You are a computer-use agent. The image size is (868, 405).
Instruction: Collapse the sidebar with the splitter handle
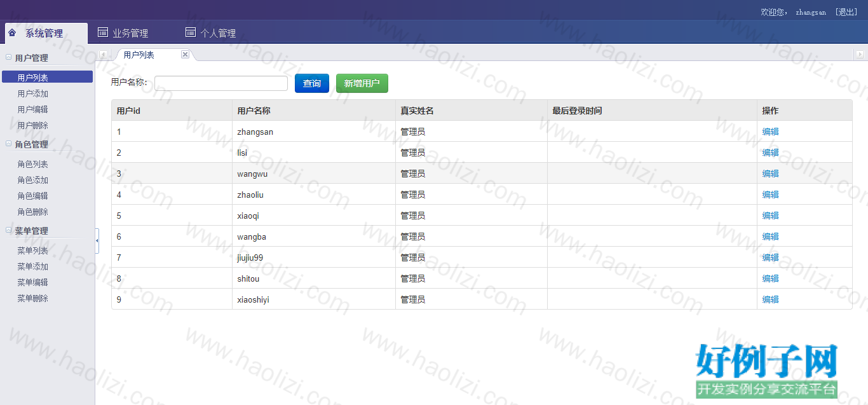[x=97, y=241]
